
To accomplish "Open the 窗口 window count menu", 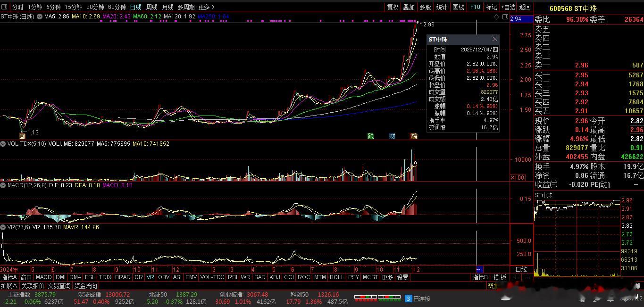I will pos(26,277).
